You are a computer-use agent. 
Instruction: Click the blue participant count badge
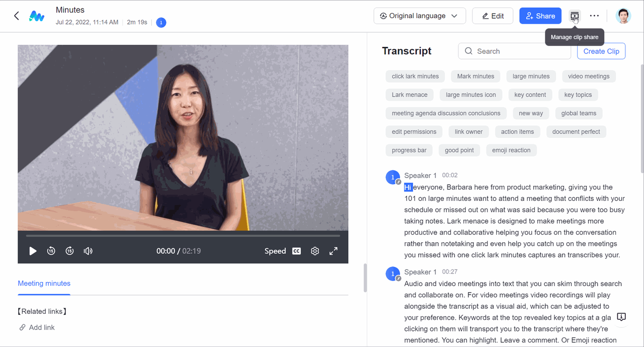(161, 22)
